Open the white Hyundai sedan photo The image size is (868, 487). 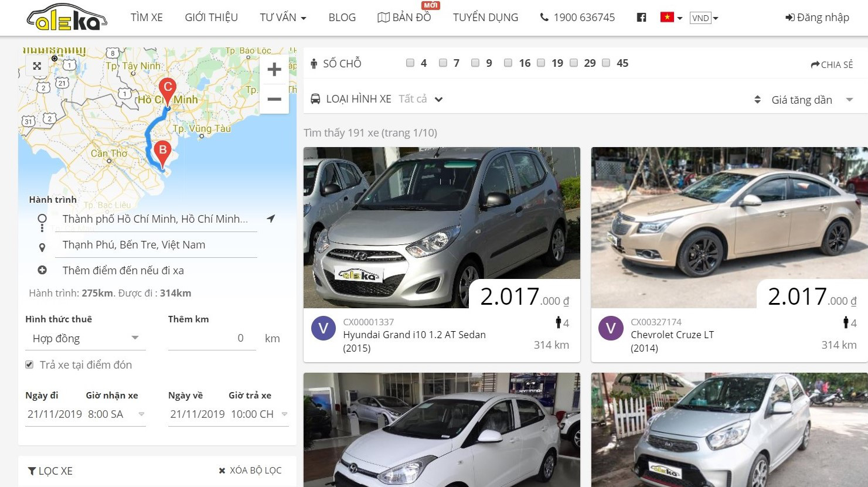coord(442,430)
